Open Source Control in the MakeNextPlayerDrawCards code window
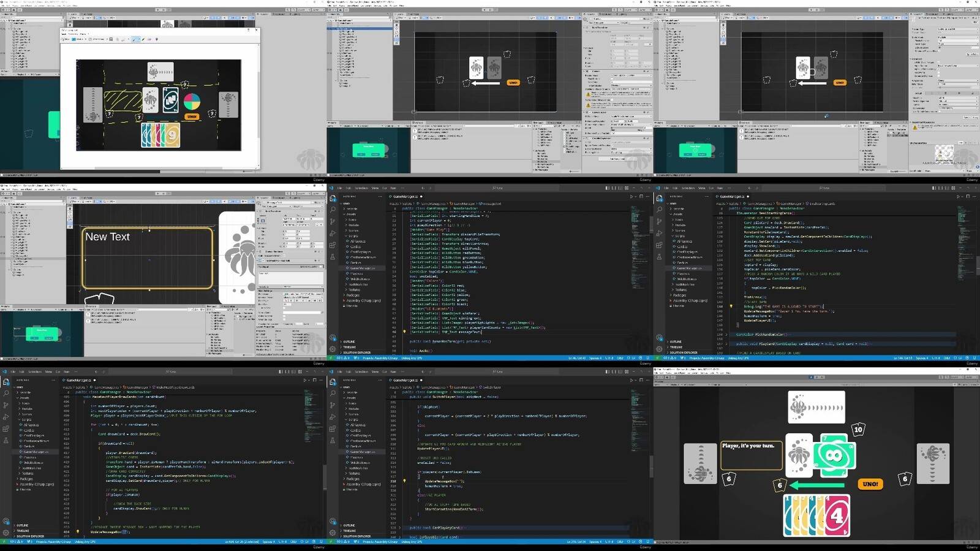The height and width of the screenshot is (551, 980). (6, 405)
